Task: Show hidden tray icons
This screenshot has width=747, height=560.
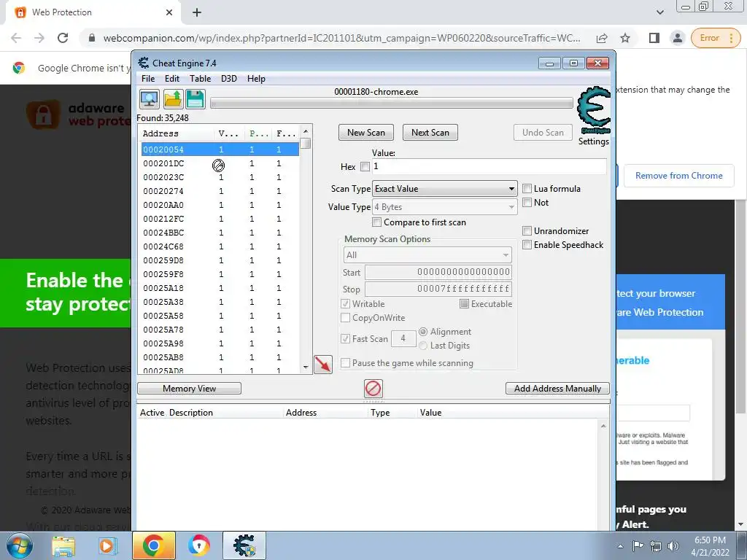Action: click(x=620, y=546)
